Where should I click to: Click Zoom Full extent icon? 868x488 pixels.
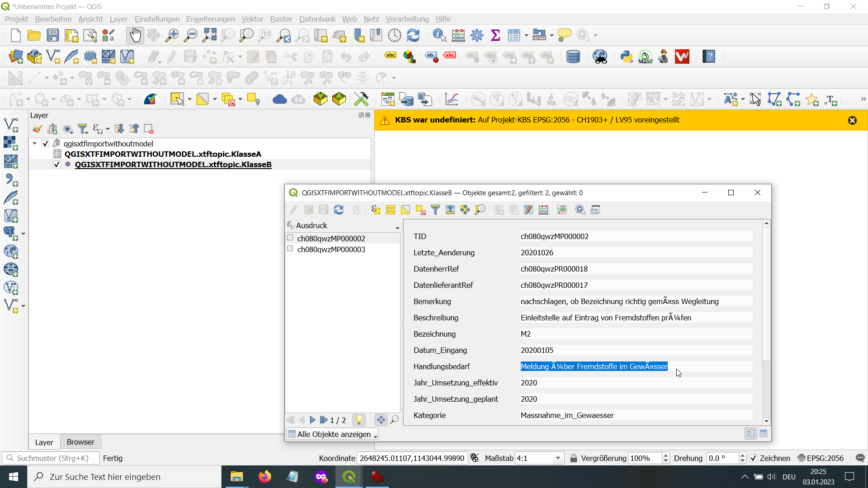click(x=209, y=35)
